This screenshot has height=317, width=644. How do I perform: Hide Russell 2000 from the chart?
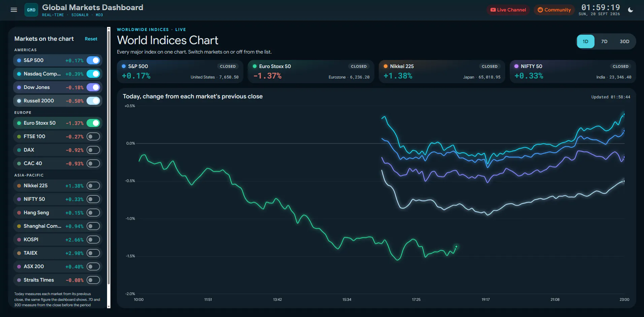click(x=93, y=101)
